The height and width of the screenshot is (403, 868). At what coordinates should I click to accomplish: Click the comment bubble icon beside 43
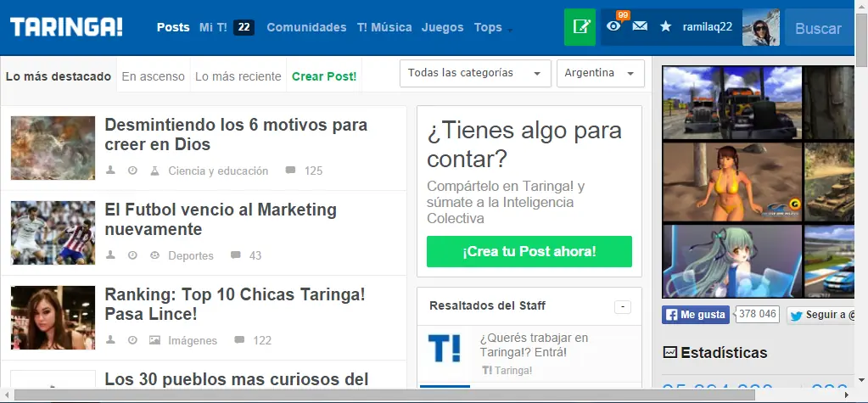point(235,255)
